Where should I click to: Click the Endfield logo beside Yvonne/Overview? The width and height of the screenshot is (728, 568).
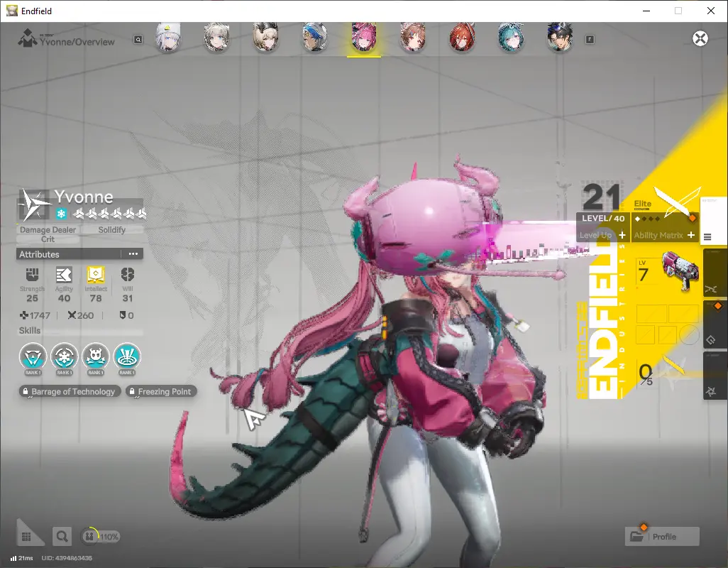pyautogui.click(x=28, y=38)
